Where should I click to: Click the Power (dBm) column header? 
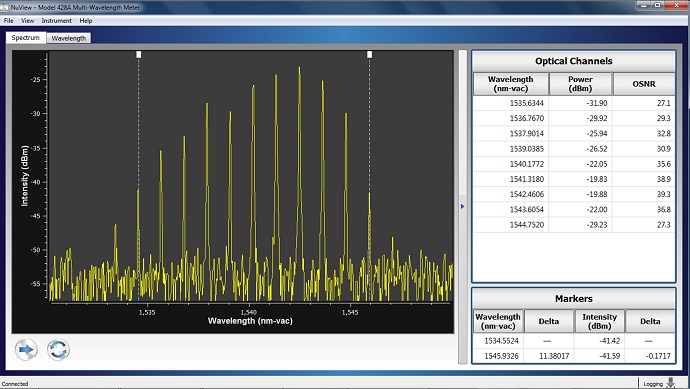(580, 84)
